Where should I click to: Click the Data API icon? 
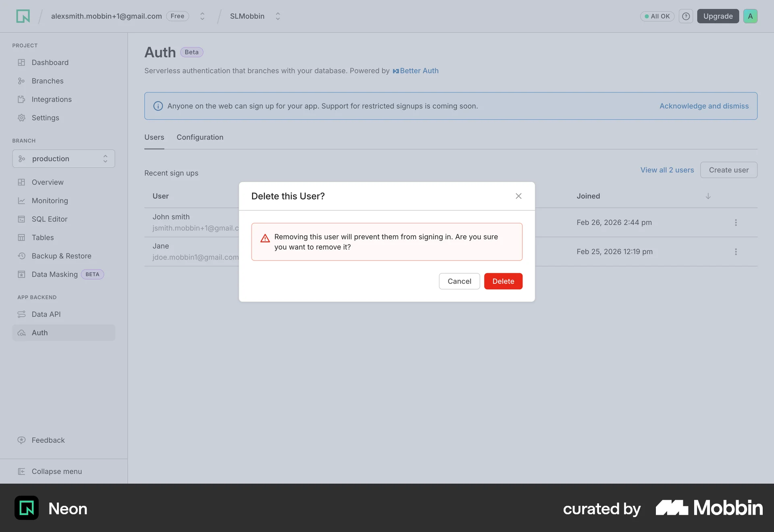(x=21, y=314)
